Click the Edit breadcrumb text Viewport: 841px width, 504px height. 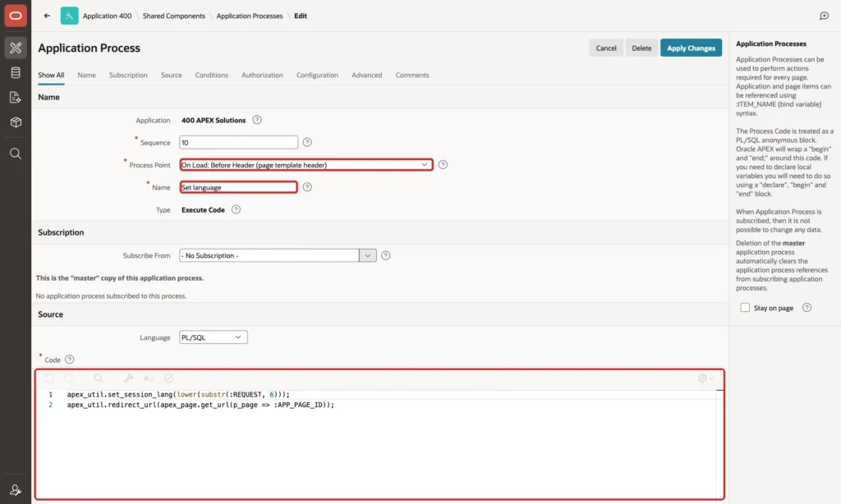point(301,16)
